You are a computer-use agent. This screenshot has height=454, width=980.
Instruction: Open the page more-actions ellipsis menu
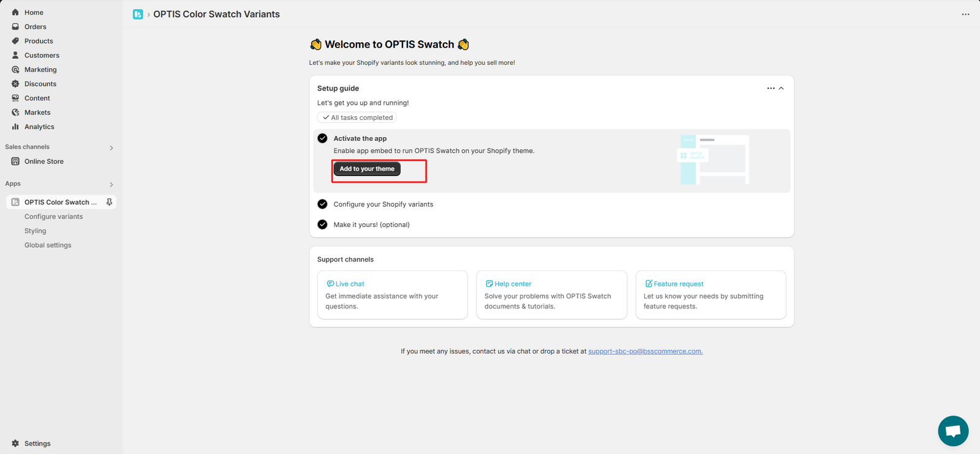(x=965, y=14)
